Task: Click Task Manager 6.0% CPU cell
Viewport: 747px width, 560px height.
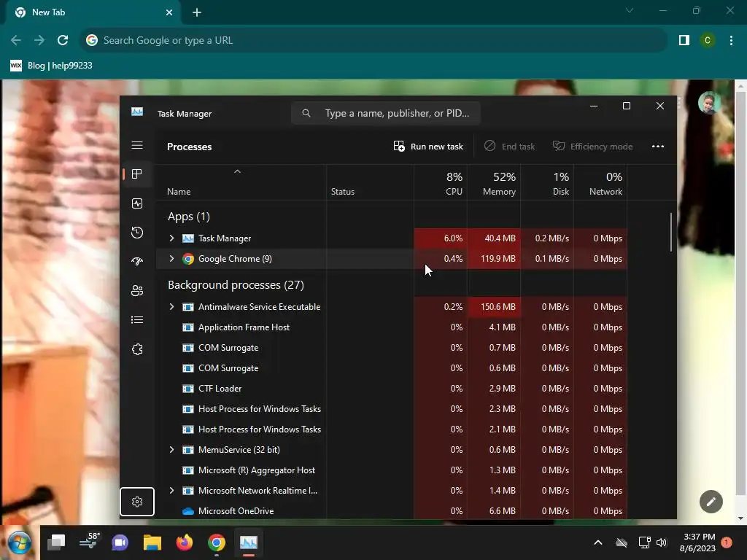Action: (x=441, y=238)
